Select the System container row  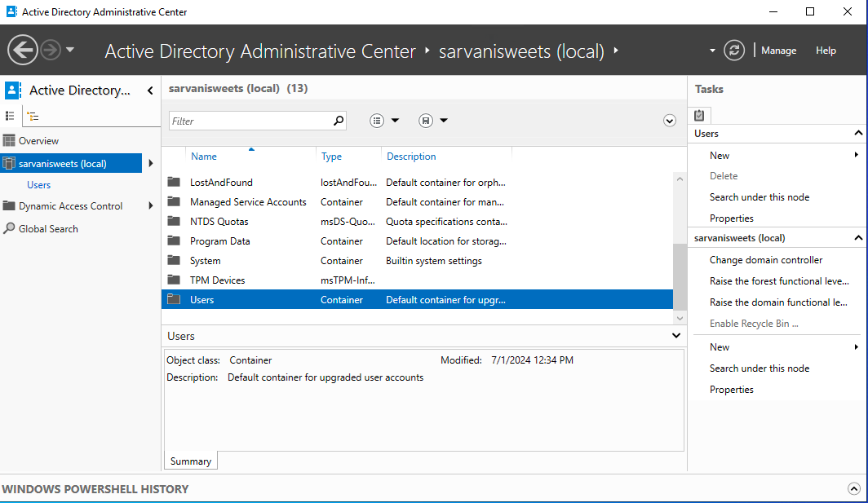point(417,261)
